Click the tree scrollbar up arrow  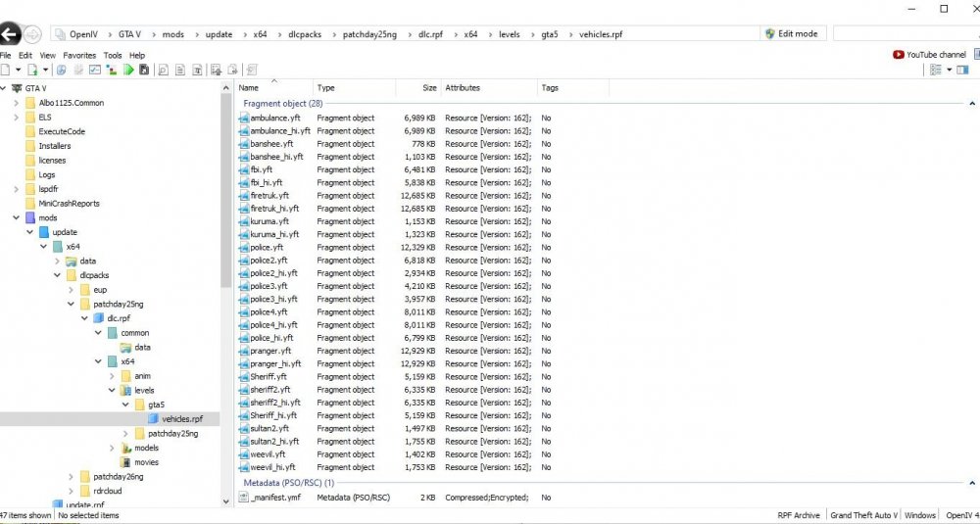pyautogui.click(x=226, y=88)
